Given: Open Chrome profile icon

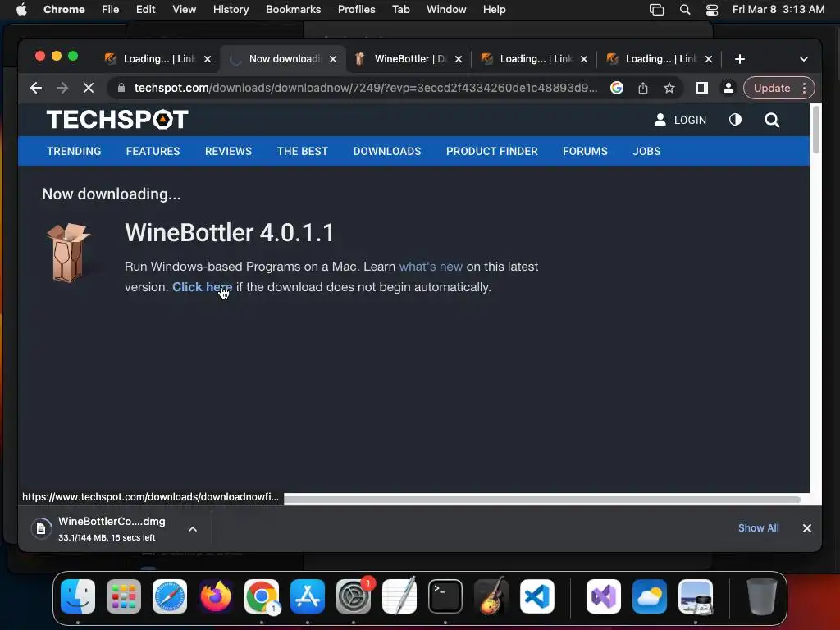Looking at the screenshot, I should [728, 88].
